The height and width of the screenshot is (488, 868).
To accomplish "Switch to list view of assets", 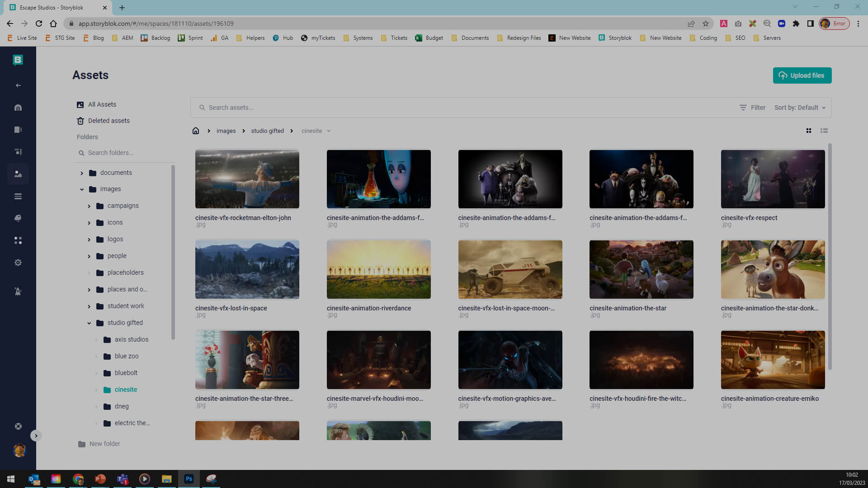I will (x=824, y=131).
